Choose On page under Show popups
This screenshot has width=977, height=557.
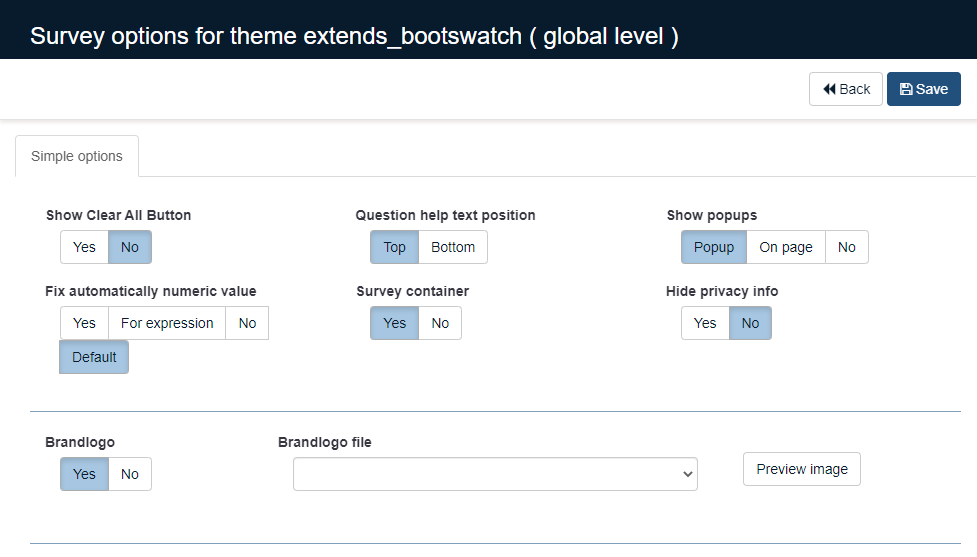785,247
